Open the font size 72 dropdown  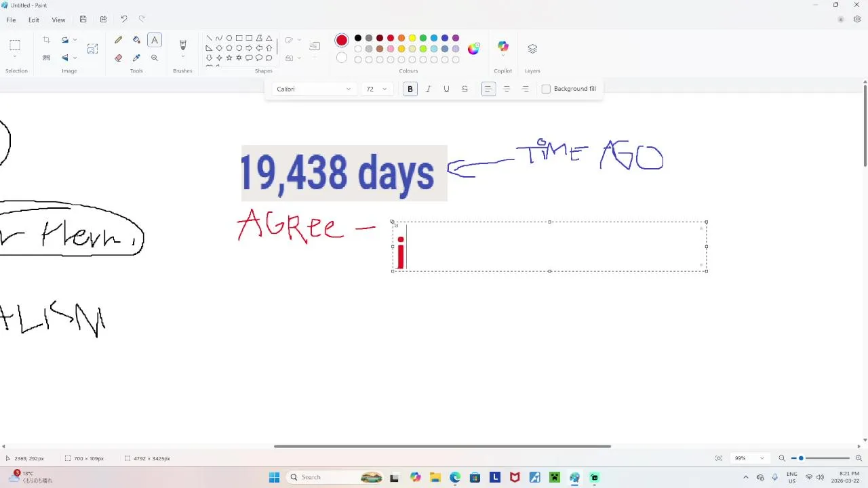[x=376, y=89]
